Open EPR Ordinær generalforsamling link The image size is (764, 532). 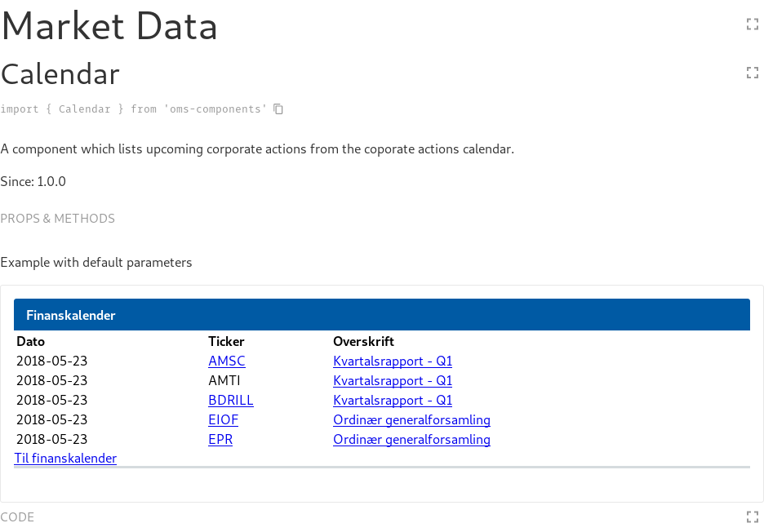coord(411,439)
